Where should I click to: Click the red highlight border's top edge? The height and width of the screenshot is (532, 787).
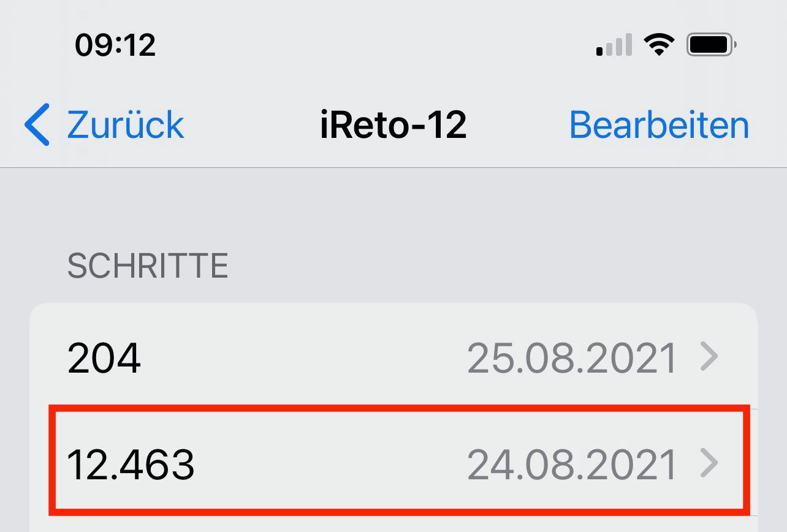coord(398,408)
